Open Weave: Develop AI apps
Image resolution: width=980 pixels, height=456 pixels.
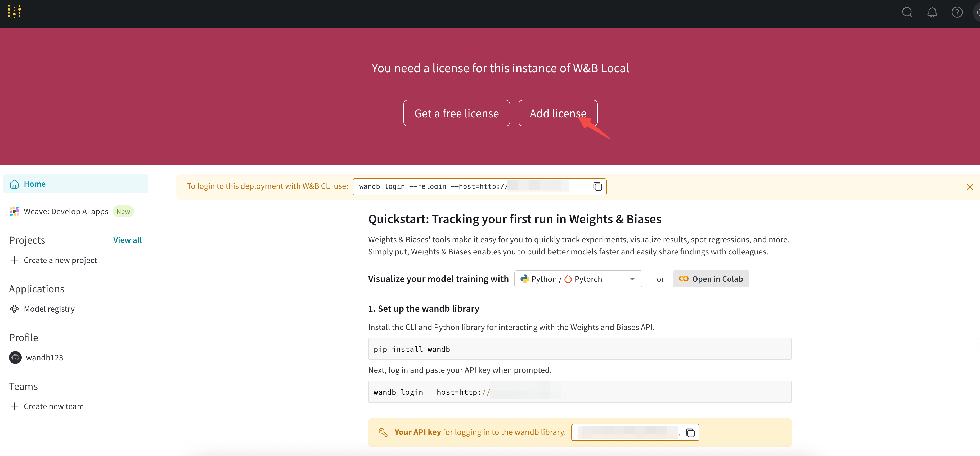click(66, 212)
